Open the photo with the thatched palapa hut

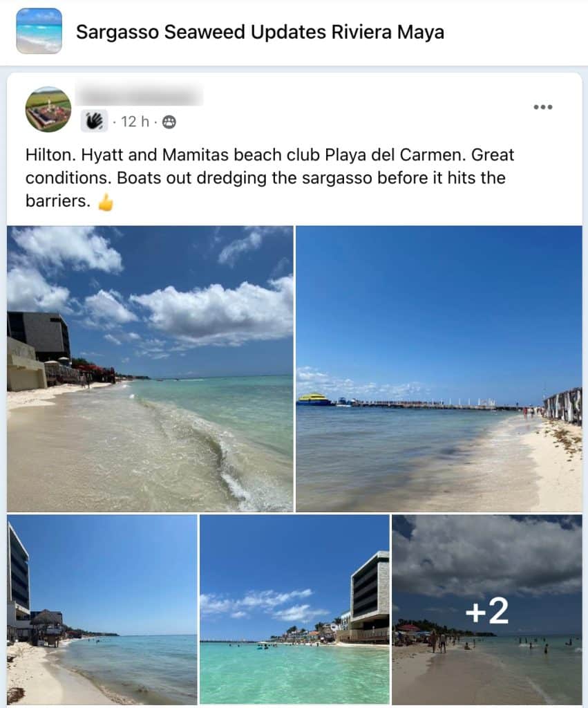click(102, 610)
